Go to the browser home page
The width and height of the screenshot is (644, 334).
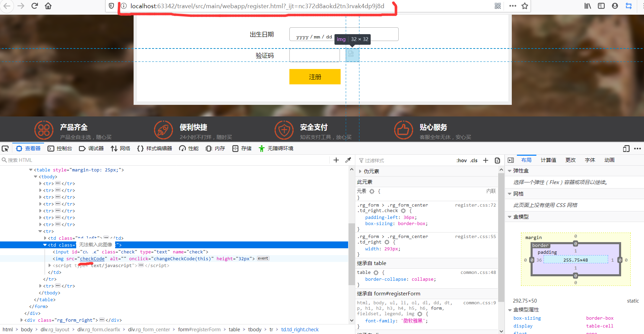click(x=48, y=6)
